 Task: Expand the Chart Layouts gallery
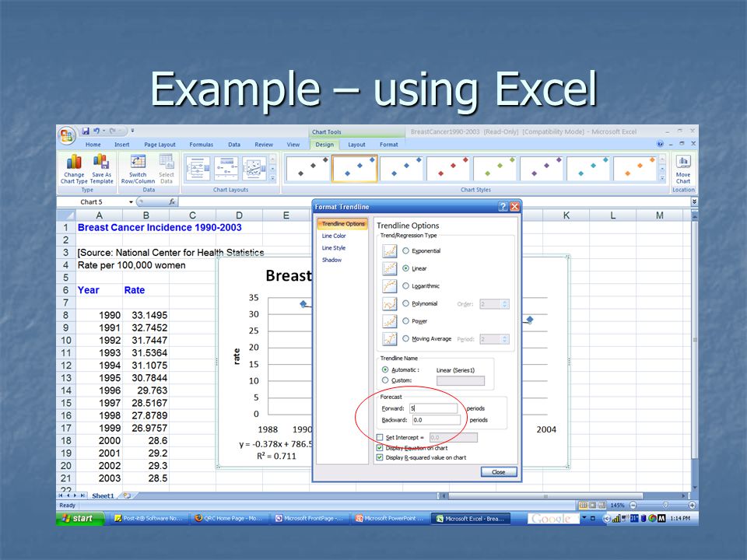[x=272, y=179]
